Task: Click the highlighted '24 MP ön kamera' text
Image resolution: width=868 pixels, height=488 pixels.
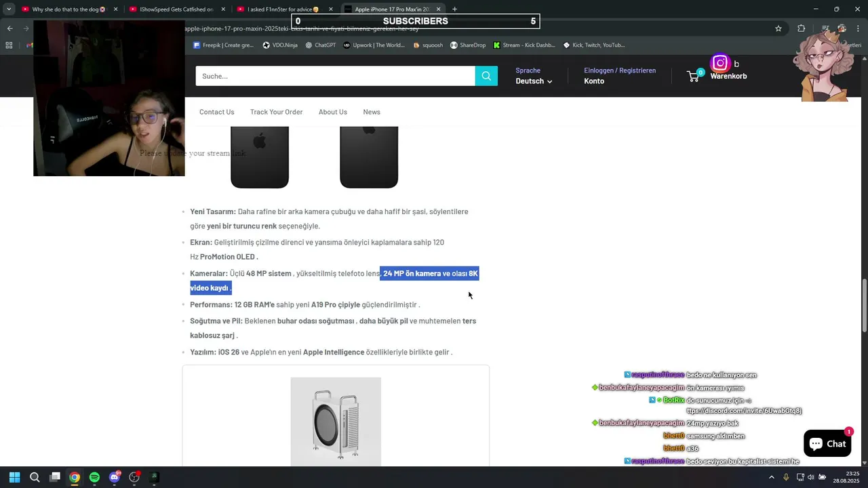Action: 412,274
